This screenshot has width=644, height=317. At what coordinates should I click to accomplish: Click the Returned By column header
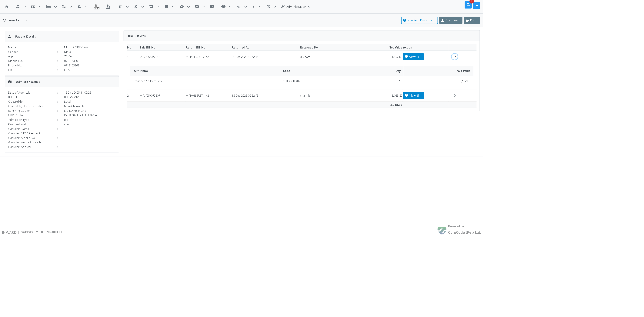click(309, 48)
